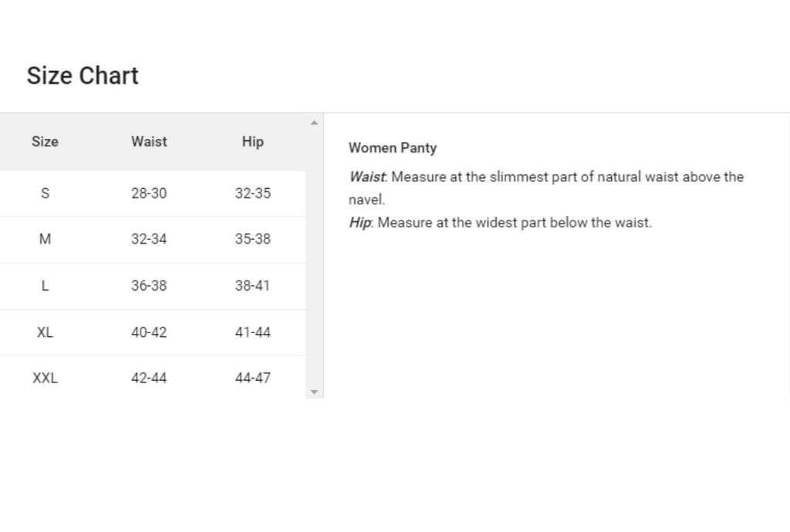Screen dimensions: 790x532
Task: Click the XL size row label
Action: point(45,332)
